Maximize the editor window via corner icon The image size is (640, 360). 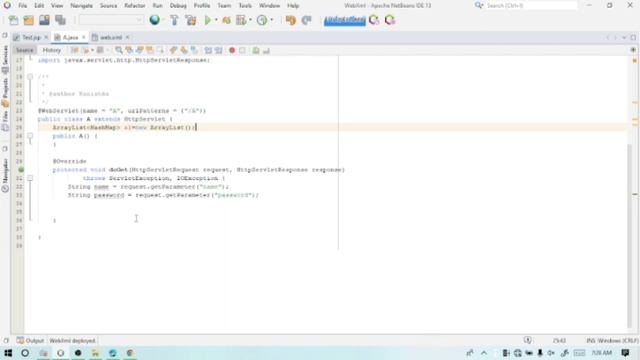click(x=633, y=38)
